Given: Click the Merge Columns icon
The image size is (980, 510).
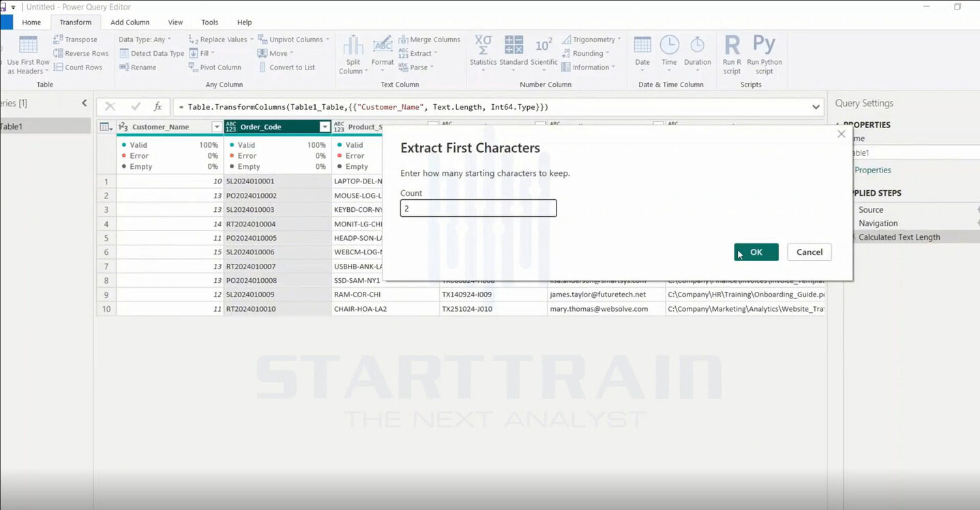Looking at the screenshot, I should click(x=403, y=40).
